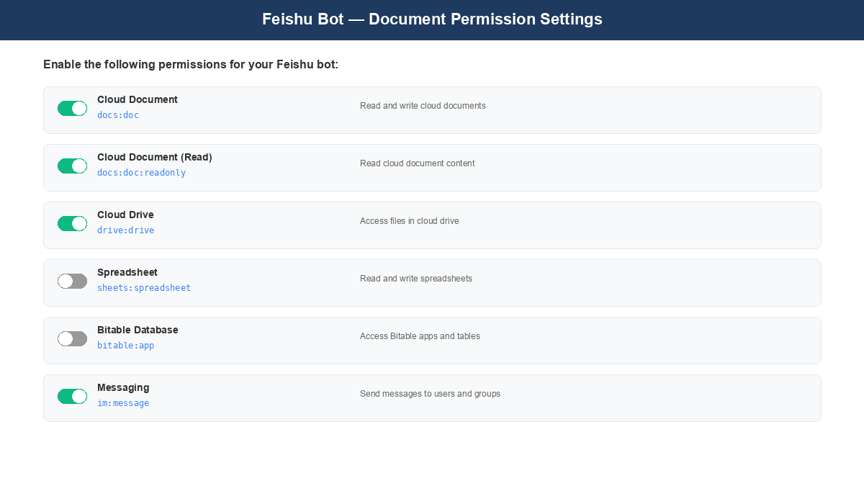Select the docs:doc scope code
The height and width of the screenshot is (504, 864).
(118, 115)
